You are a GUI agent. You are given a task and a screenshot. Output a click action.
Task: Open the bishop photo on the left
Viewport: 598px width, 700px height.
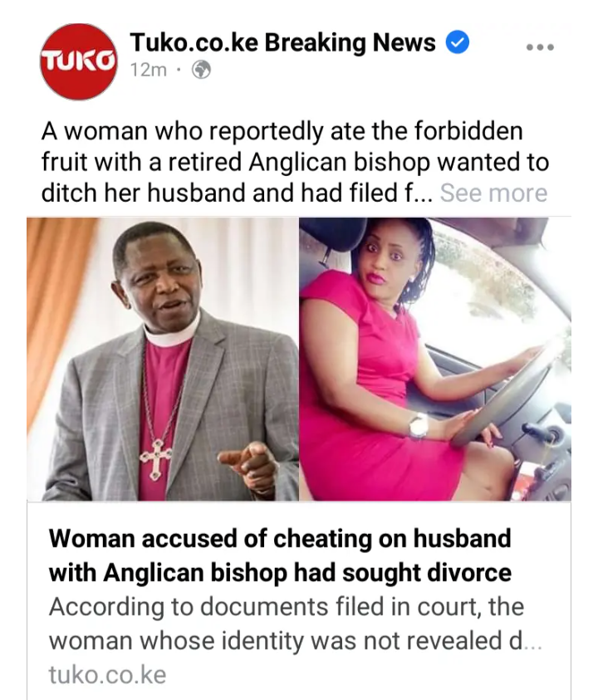tap(163, 360)
